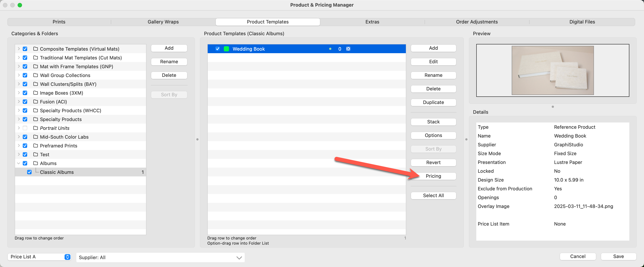Click the Mid-South Color Labs folder icon

[x=35, y=137]
